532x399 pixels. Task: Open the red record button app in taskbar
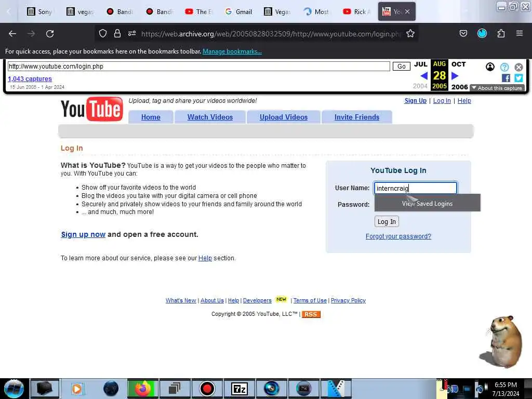(x=207, y=389)
